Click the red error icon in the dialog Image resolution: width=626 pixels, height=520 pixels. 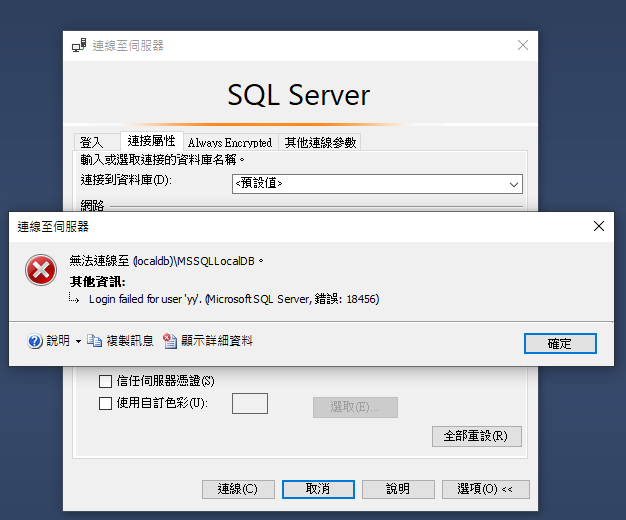[x=41, y=270]
